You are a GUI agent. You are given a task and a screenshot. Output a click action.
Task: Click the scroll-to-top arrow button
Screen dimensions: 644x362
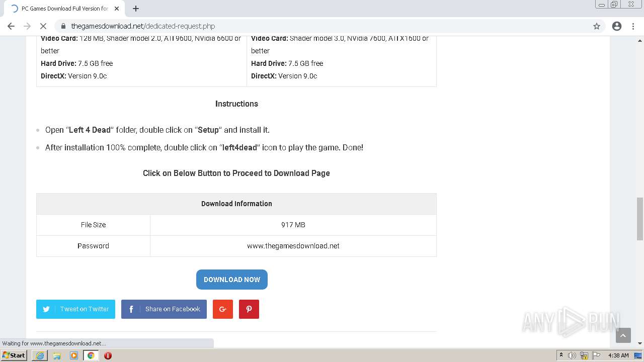point(623,335)
